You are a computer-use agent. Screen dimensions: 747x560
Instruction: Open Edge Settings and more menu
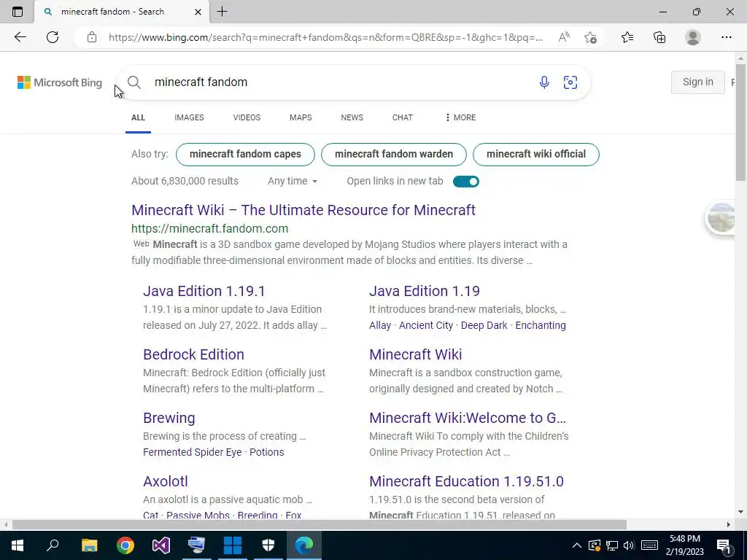(x=726, y=37)
